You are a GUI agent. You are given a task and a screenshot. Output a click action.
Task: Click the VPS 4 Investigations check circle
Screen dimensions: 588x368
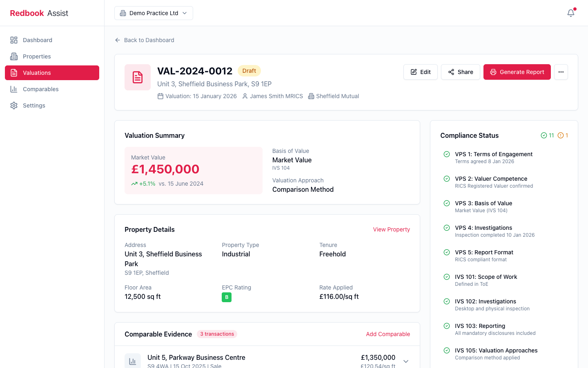[447, 228]
